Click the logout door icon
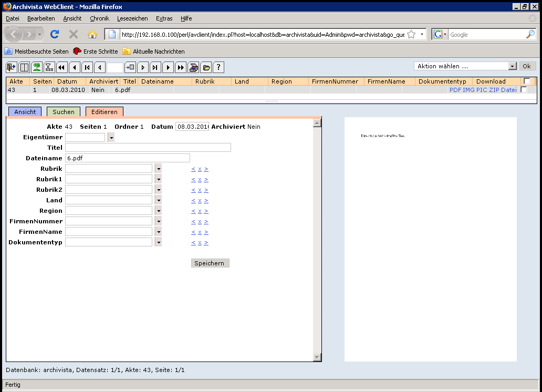Viewport: 542px width, 392px height. (12, 67)
